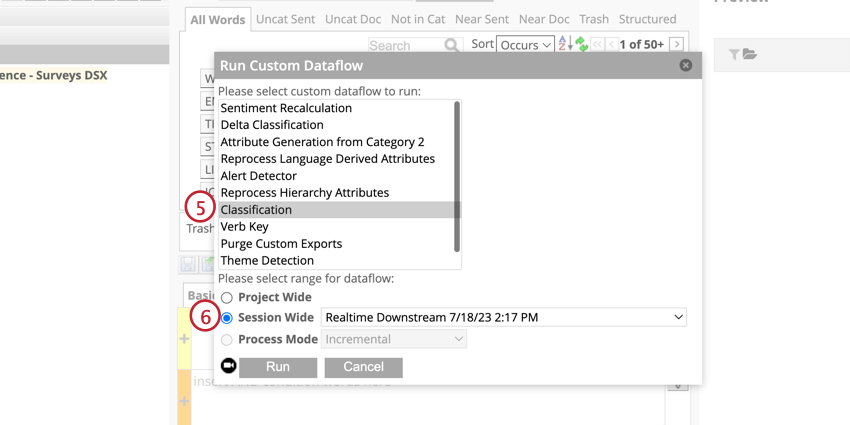Select the Session Wide radio button
Image resolution: width=850 pixels, height=425 pixels.
[227, 318]
